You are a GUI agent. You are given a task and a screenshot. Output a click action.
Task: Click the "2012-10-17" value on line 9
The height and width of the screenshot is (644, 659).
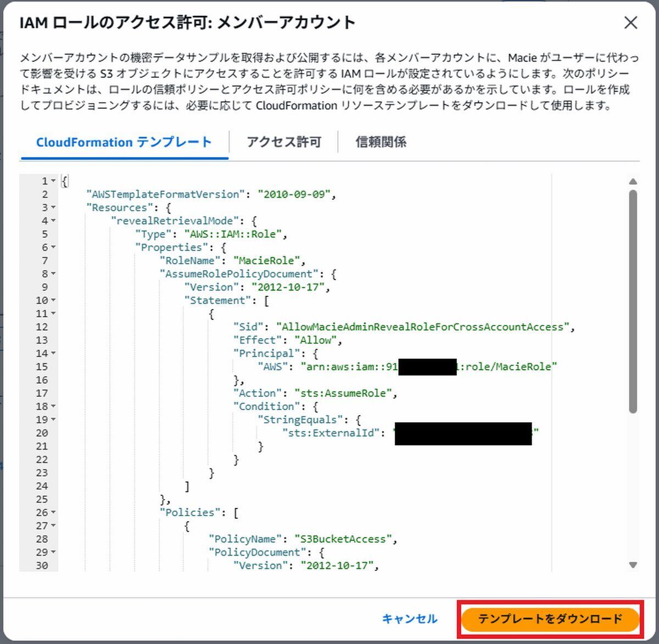pos(288,287)
